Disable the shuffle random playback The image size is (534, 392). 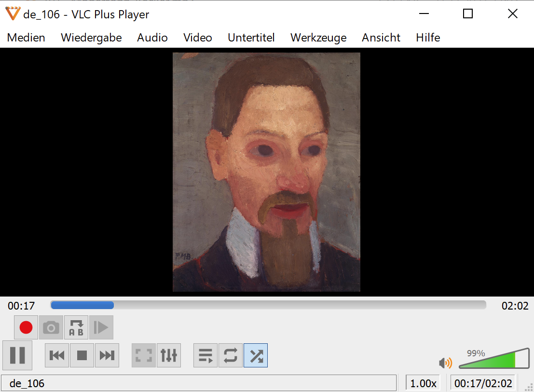point(256,356)
